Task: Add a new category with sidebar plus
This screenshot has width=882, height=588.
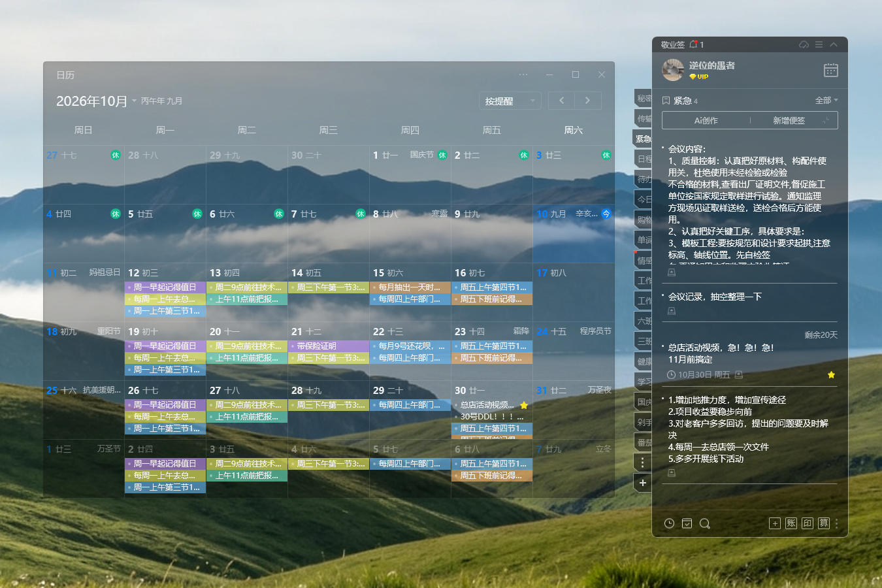Action: coord(643,483)
